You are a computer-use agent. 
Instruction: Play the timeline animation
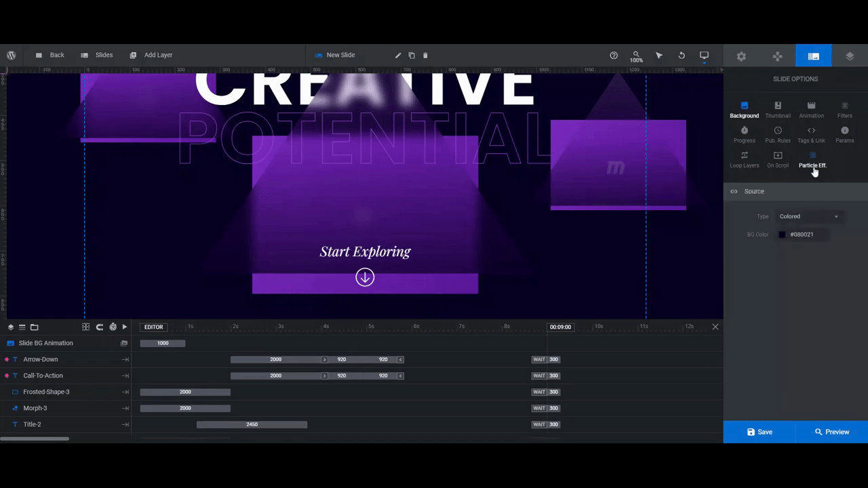pyautogui.click(x=125, y=327)
